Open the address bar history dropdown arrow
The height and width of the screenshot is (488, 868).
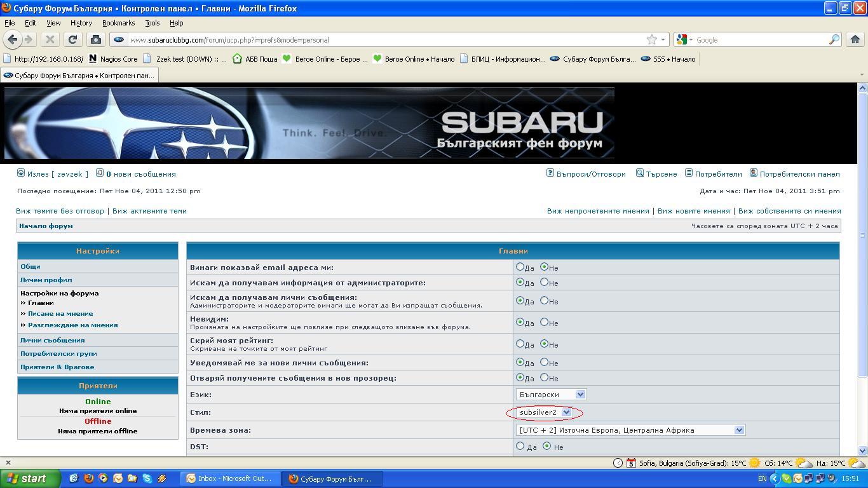[x=663, y=39]
